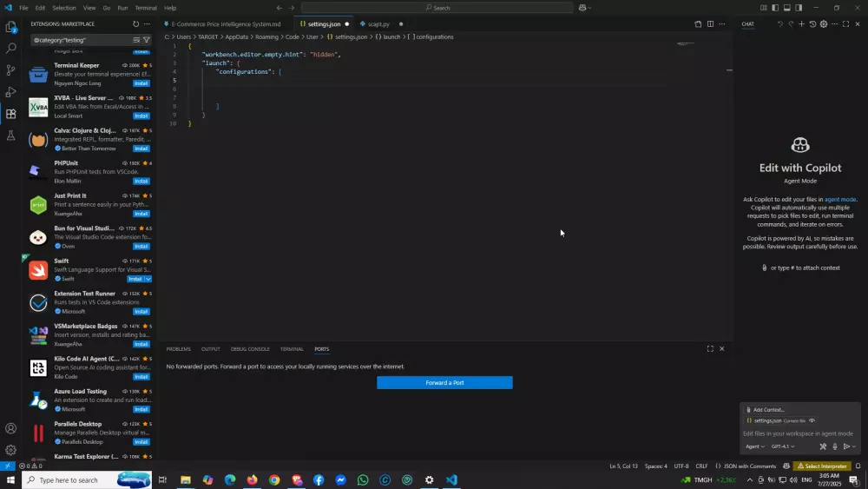Open Run and Debug view
This screenshot has width=868, height=489.
(11, 92)
